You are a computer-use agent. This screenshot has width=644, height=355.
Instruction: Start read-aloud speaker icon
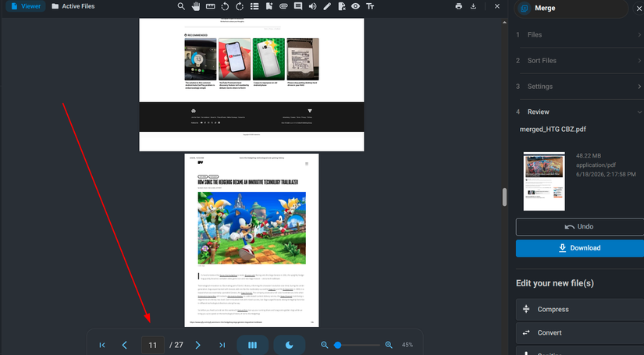(x=312, y=6)
